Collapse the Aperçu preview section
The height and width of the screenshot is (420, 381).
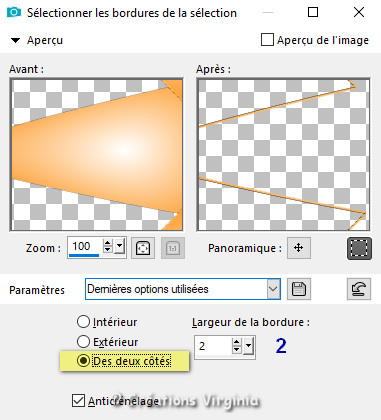[15, 40]
